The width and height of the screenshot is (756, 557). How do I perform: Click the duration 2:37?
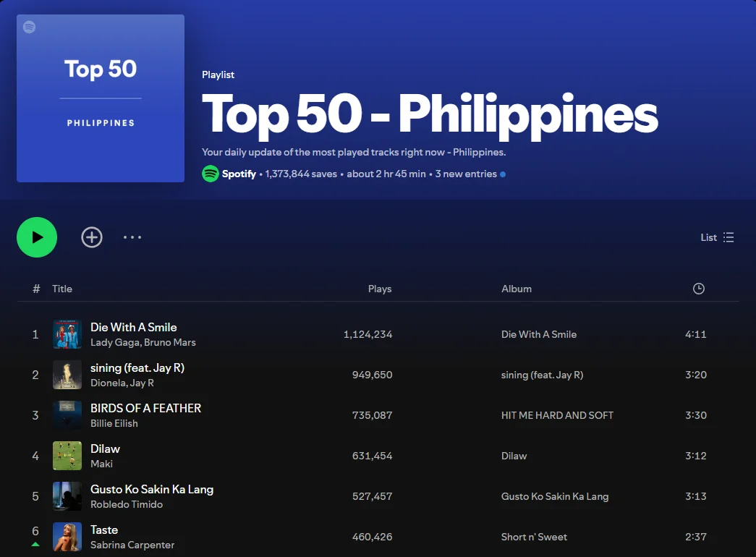(x=696, y=537)
